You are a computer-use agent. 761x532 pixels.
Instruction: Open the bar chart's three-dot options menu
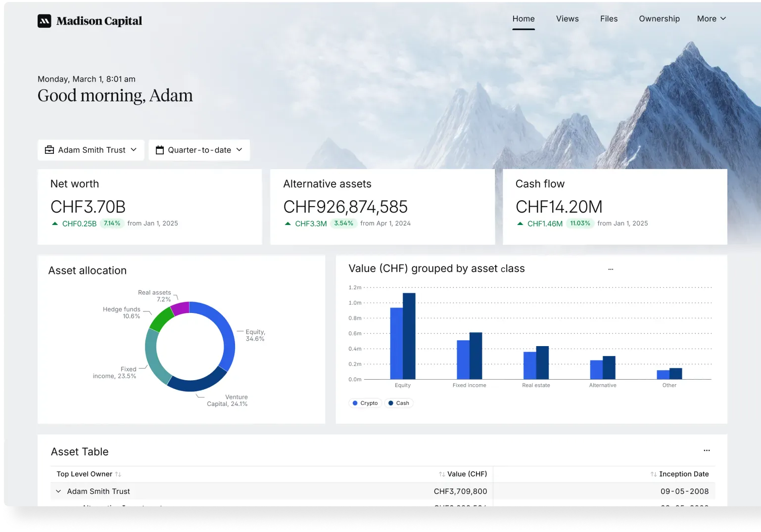click(x=611, y=269)
